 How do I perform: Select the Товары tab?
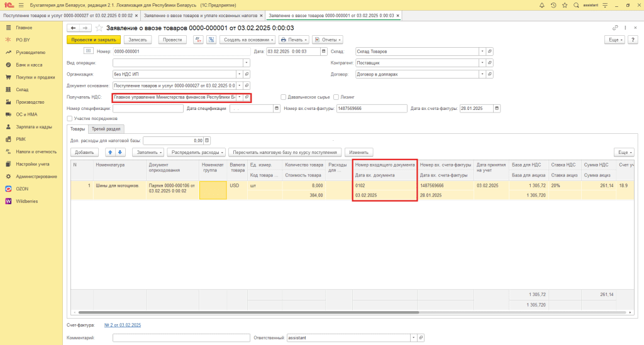(x=77, y=129)
